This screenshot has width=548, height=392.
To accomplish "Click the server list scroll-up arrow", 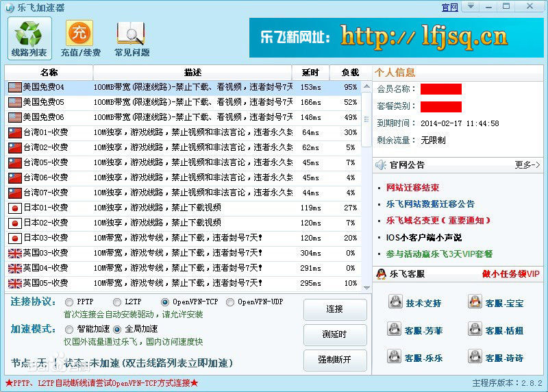I will point(366,86).
